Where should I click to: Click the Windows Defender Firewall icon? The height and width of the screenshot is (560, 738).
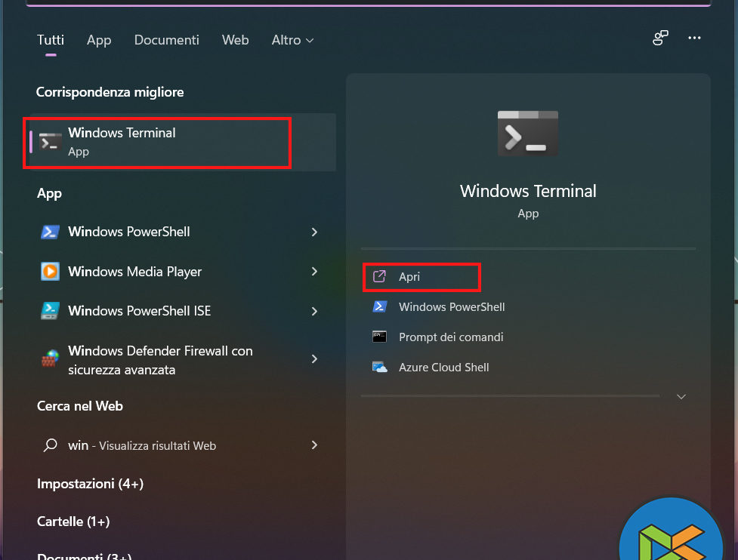50,358
